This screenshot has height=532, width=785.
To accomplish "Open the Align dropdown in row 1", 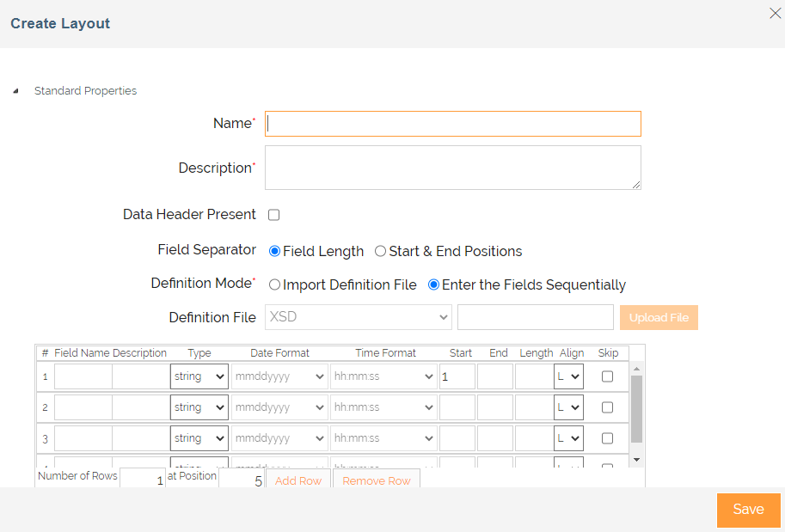I will pos(568,376).
